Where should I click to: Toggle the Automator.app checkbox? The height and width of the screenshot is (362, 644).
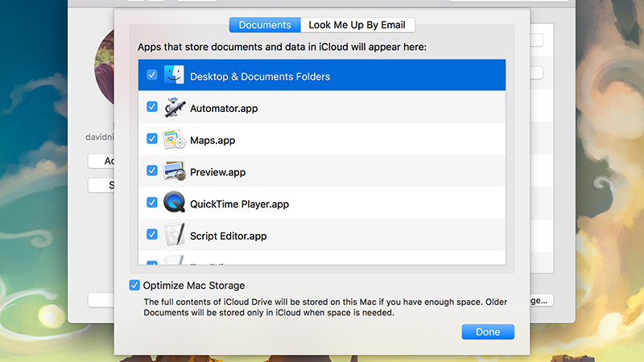point(152,107)
